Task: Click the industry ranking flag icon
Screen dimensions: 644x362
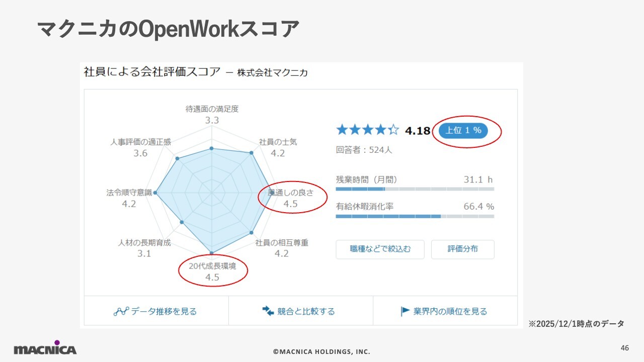Action: [x=405, y=311]
